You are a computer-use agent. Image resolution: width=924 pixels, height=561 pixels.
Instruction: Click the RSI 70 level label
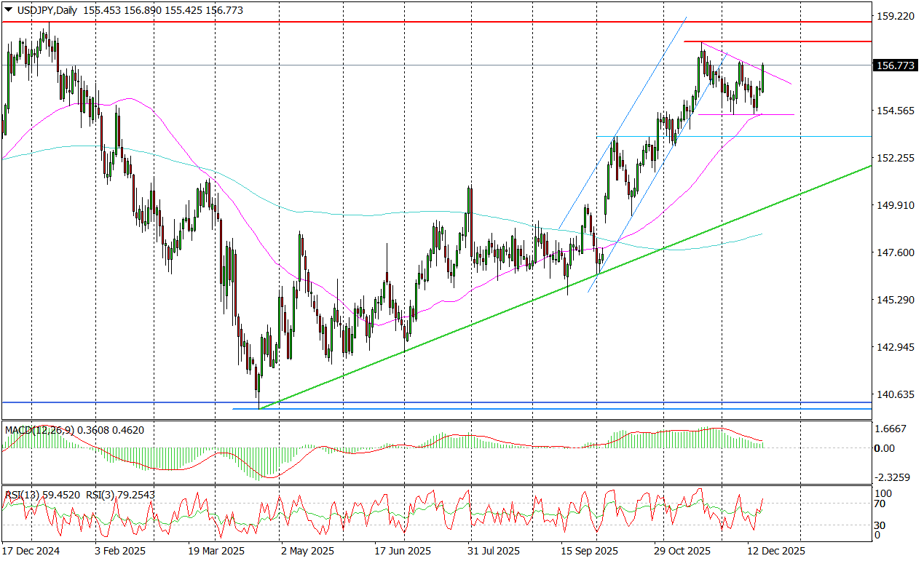[x=880, y=504]
